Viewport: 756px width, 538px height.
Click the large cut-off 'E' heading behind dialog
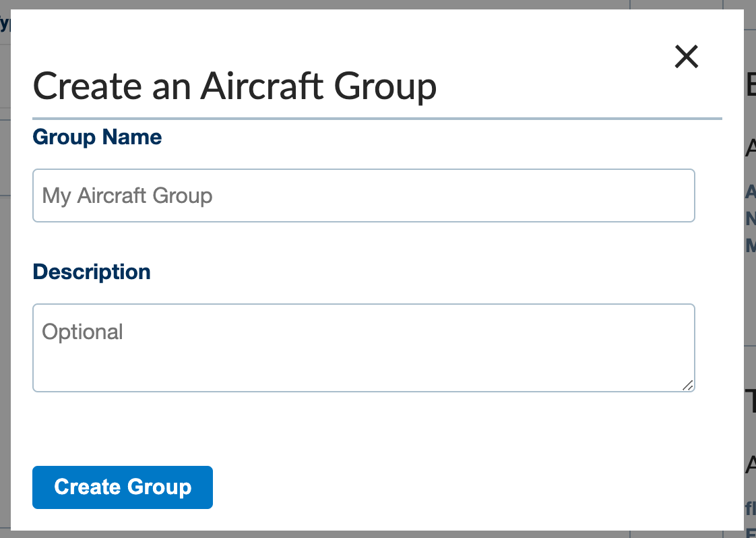point(751,84)
